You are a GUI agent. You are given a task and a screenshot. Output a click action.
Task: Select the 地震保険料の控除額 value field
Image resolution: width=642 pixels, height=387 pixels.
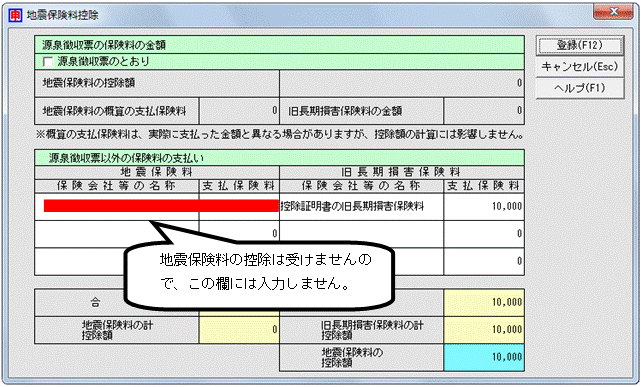click(402, 83)
